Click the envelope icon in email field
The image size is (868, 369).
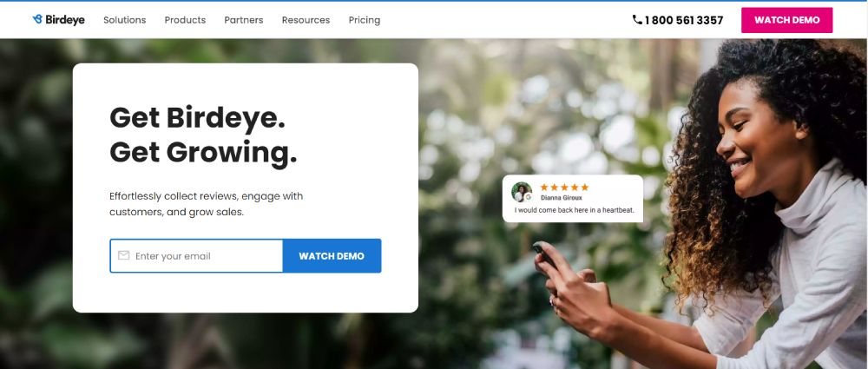[124, 255]
